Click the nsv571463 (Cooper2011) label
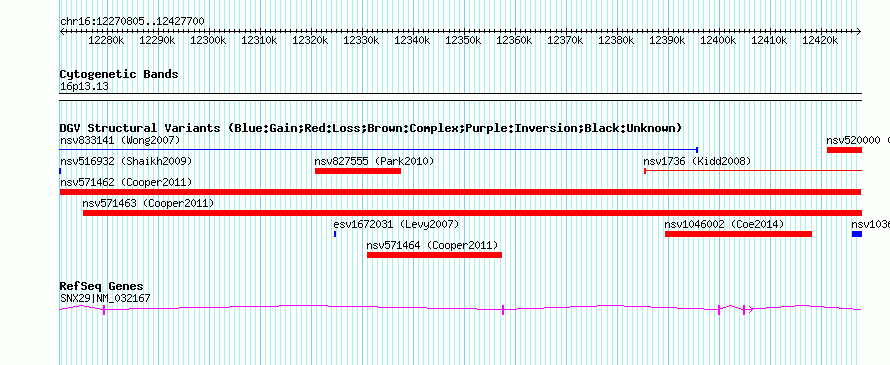Viewport: 890px width, 365px height. [x=148, y=203]
